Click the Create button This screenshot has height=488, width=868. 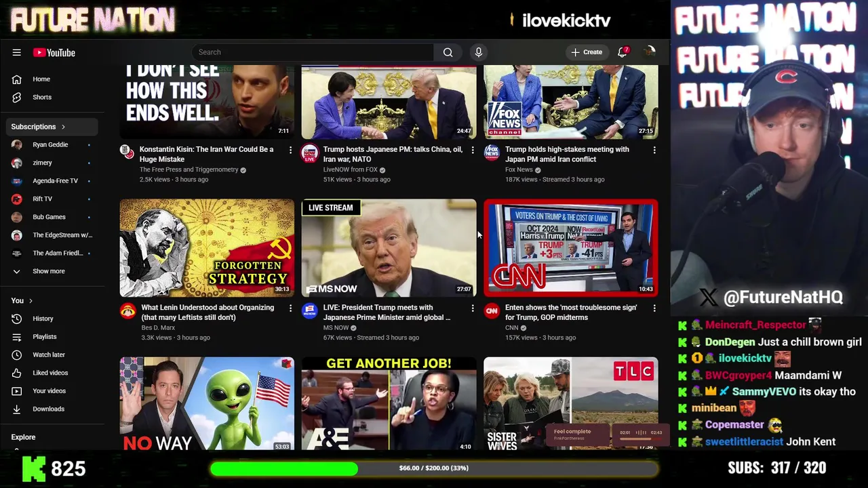click(587, 52)
